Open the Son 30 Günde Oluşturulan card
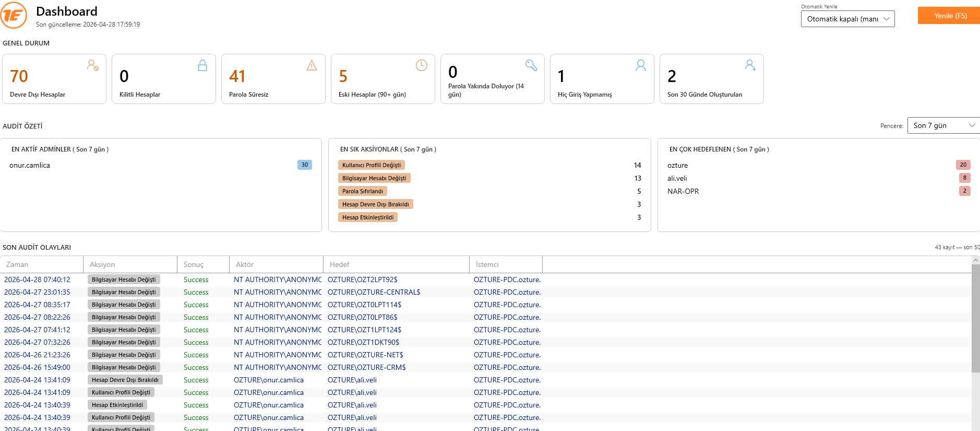Screen dimensions: 980x431 coord(712,79)
